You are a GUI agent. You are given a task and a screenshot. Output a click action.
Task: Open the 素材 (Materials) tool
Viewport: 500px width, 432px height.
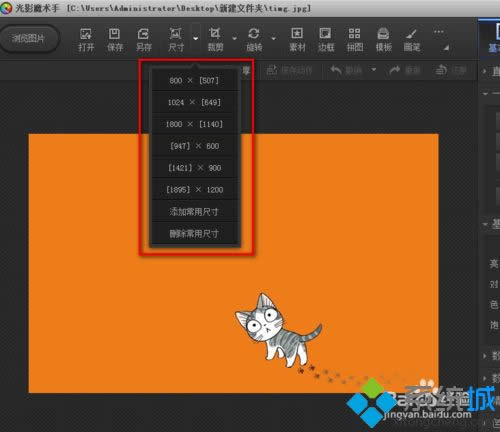click(x=297, y=40)
